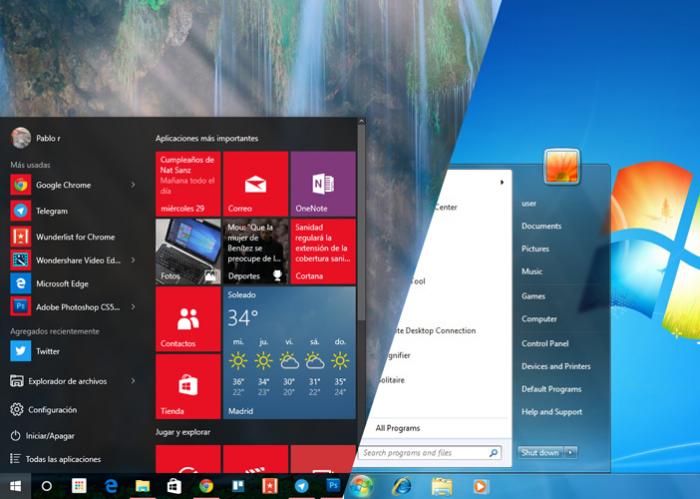Open Control Panel in the Windows 7 menu
The width and height of the screenshot is (700, 499).
click(x=545, y=343)
